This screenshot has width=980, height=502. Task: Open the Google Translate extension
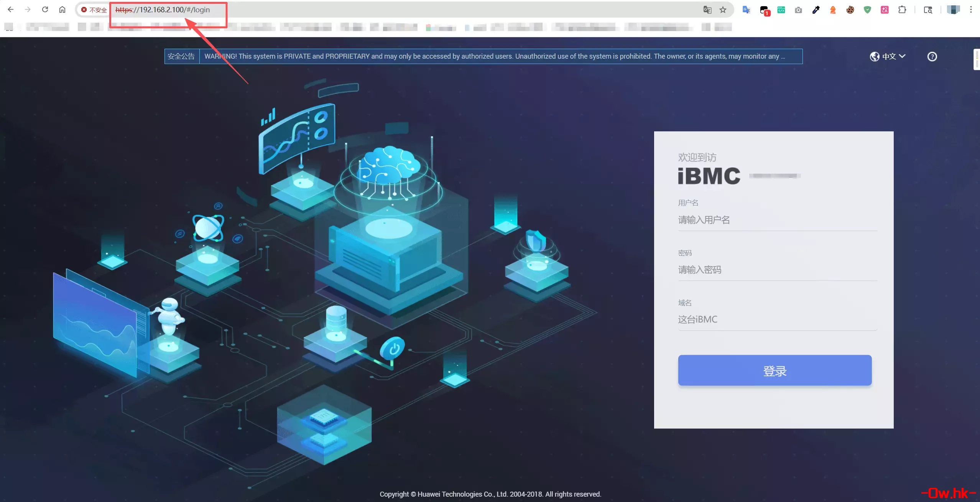pos(746,10)
